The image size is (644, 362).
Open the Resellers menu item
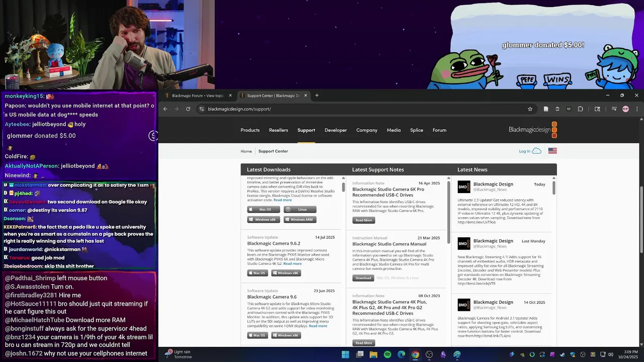point(278,130)
